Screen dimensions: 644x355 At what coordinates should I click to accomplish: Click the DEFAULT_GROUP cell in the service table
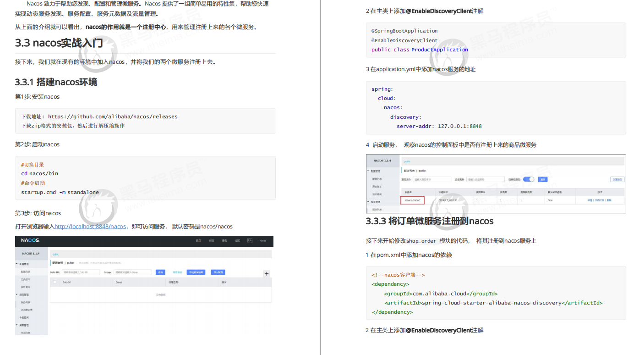click(448, 200)
